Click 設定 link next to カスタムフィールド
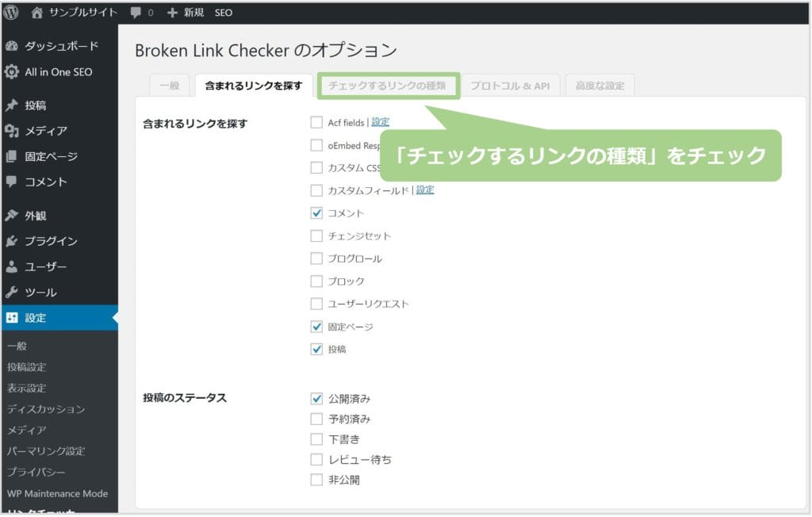The width and height of the screenshot is (812, 517). 425,190
